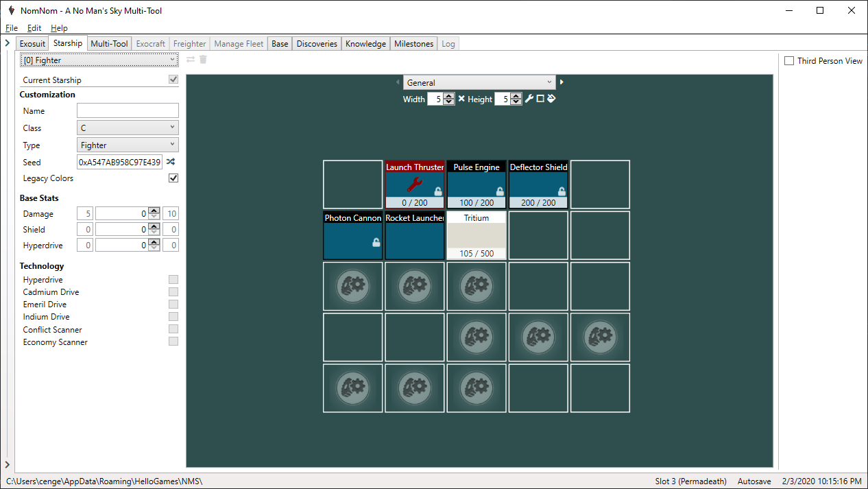Click the tech slot icon in bottom-left grid cell
868x489 pixels.
(x=353, y=389)
